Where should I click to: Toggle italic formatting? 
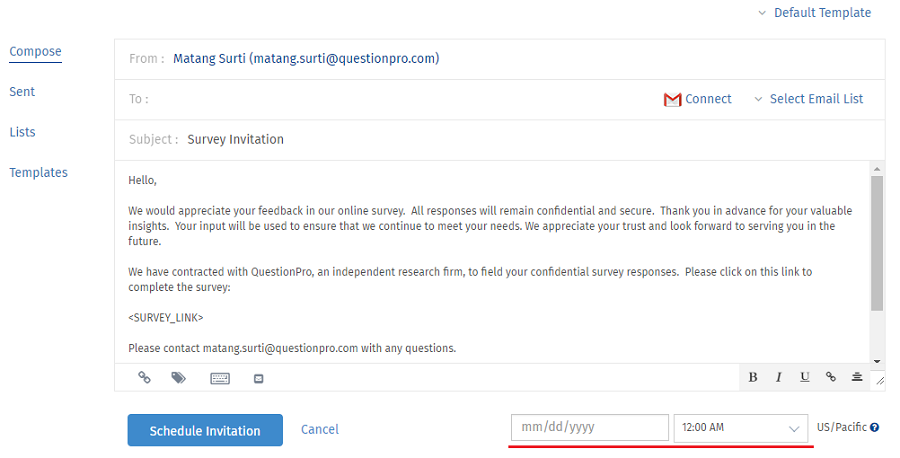(x=779, y=377)
